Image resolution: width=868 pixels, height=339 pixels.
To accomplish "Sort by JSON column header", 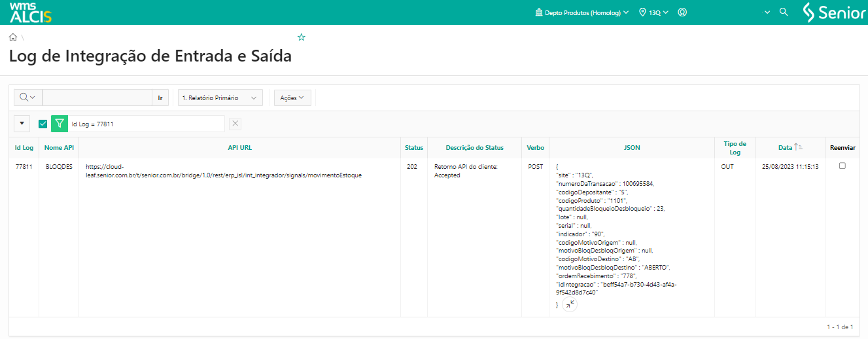I will click(x=632, y=148).
